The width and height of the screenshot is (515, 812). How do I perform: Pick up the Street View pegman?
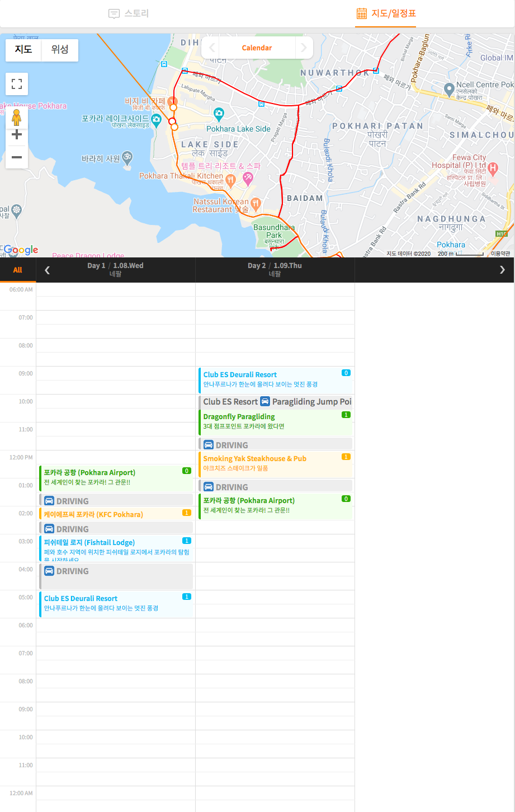coord(17,118)
